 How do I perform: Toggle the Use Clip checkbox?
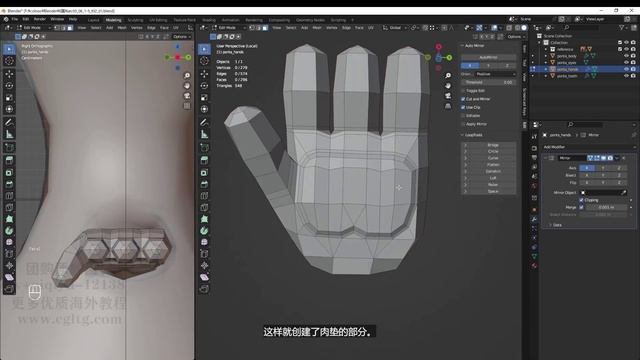(463, 107)
